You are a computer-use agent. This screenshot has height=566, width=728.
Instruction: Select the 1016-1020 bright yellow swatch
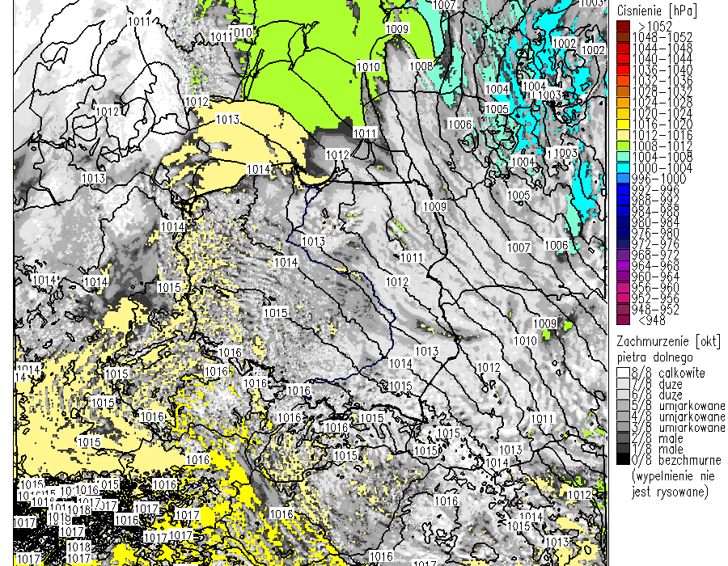pyautogui.click(x=623, y=125)
